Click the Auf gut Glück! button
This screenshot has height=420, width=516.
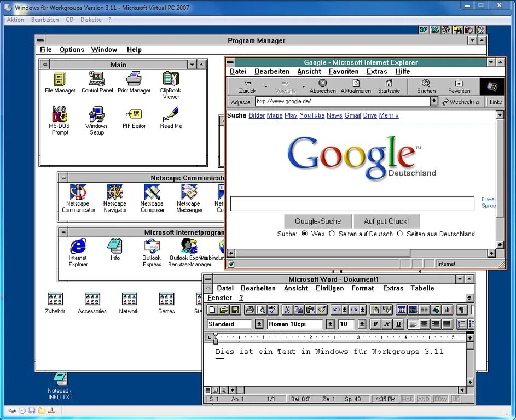(x=386, y=221)
